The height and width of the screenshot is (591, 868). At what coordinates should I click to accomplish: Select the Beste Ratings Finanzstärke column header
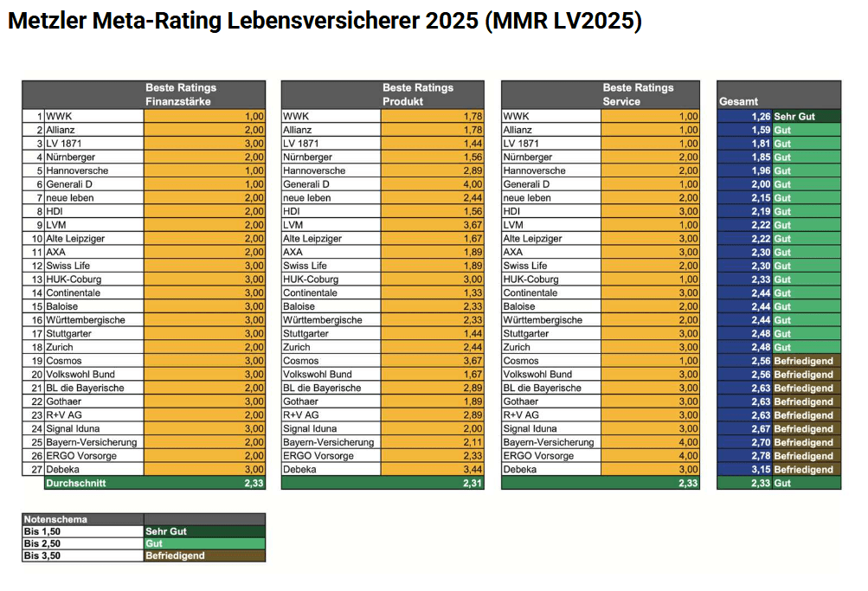(180, 94)
